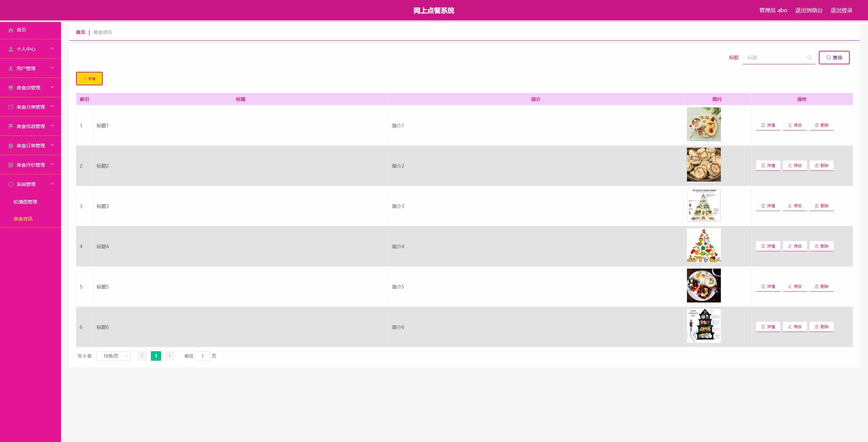The image size is (868, 442).
Task: Open the pyramid thumbnail in row 标题4
Action: pyautogui.click(x=704, y=245)
